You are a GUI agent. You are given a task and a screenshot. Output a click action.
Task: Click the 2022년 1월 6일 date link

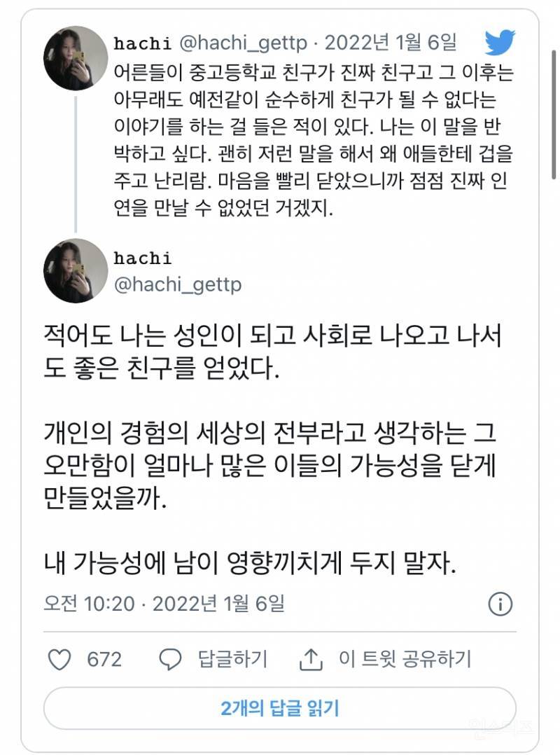pos(395,43)
